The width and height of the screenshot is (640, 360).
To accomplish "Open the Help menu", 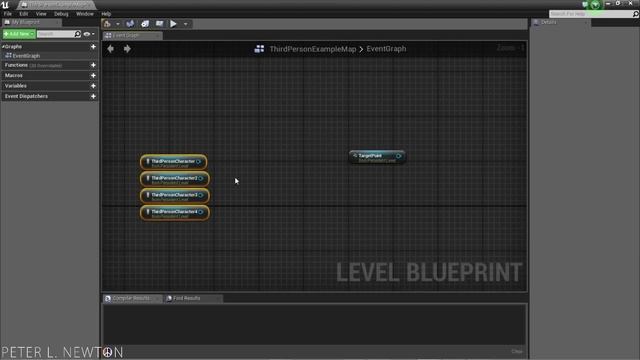I will 106,14.
